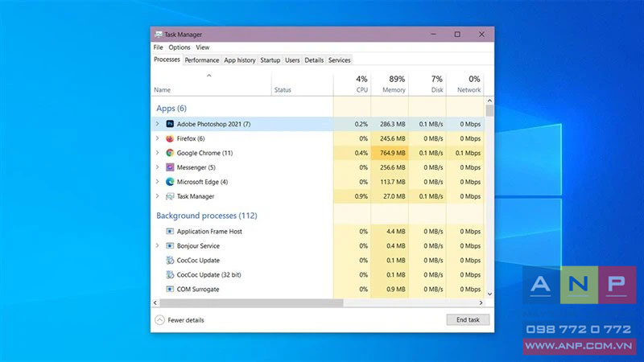Click the horizontal scrollbar right arrow
This screenshot has width=644, height=362.
(x=481, y=303)
